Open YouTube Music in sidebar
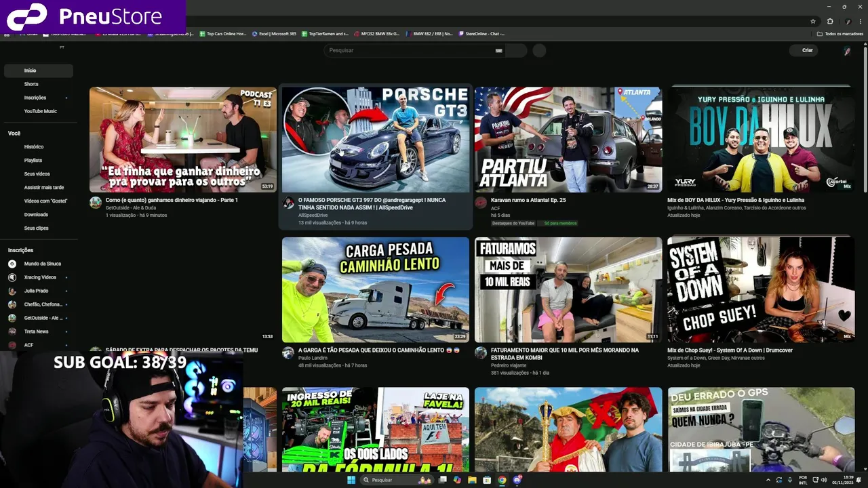Image resolution: width=868 pixels, height=488 pixels. [39, 111]
